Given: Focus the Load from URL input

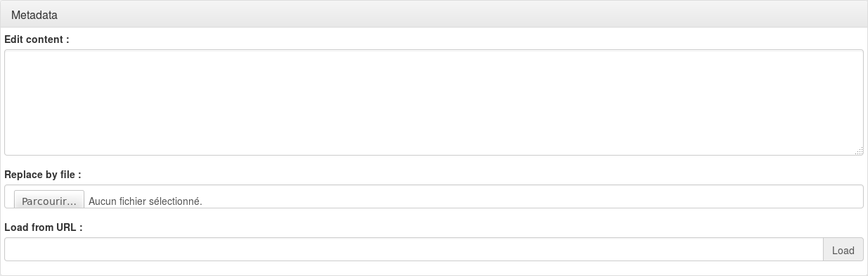Looking at the screenshot, I should [414, 249].
